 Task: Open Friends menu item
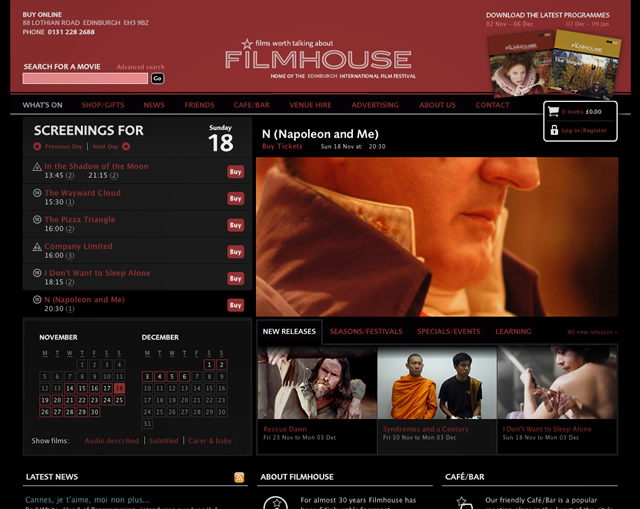tap(199, 105)
